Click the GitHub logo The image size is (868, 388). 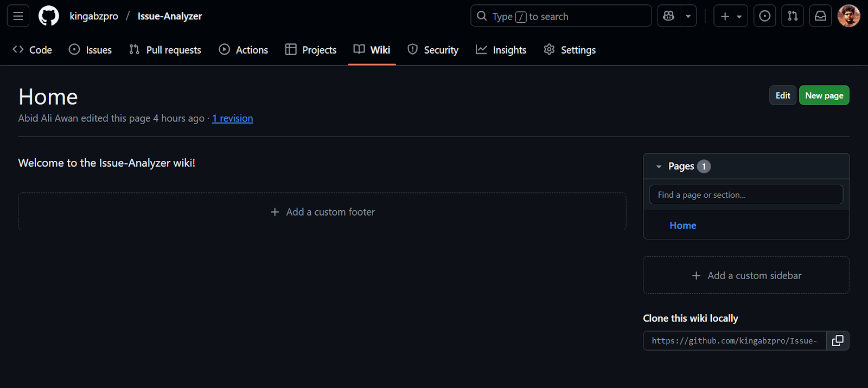pos(49,16)
